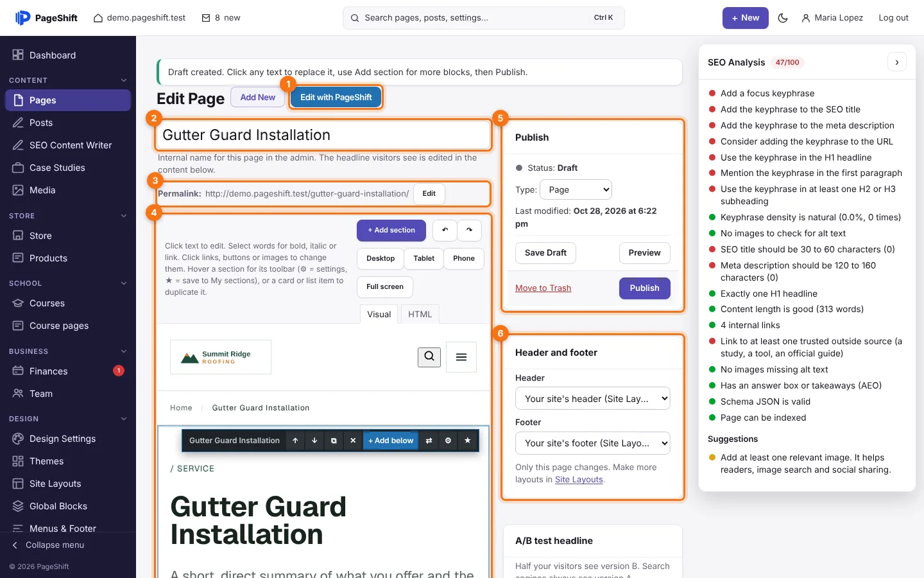
Task: Move the section up with the arrow
Action: click(295, 441)
